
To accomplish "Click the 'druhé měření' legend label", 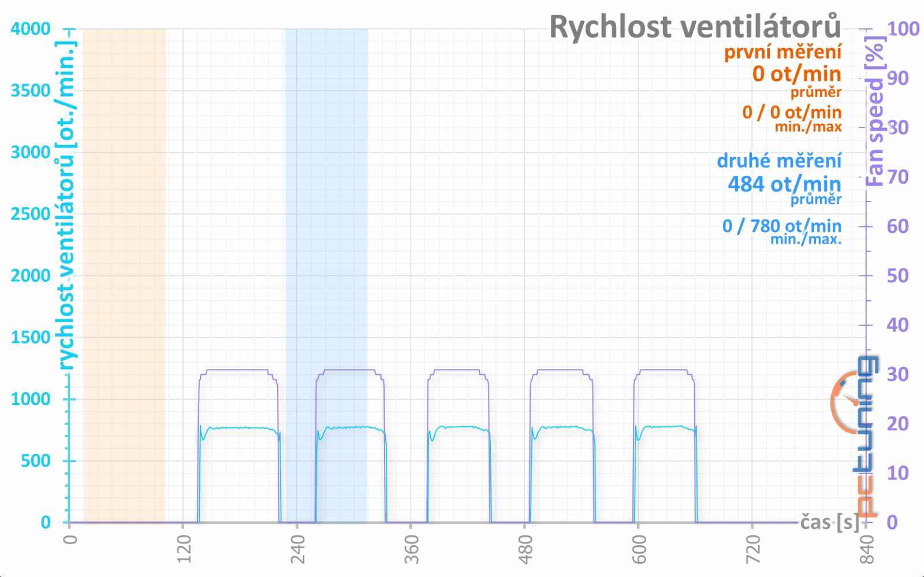I will [x=779, y=160].
